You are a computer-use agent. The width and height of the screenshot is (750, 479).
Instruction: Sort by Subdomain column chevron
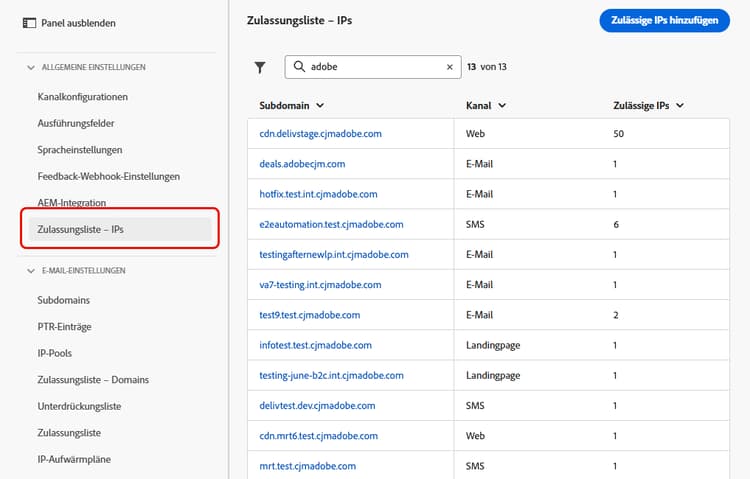click(320, 105)
